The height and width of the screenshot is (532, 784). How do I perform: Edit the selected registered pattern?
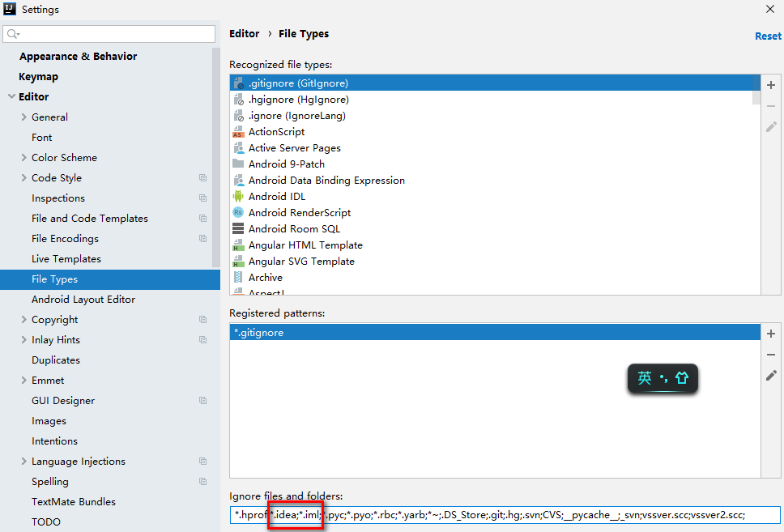coord(771,376)
